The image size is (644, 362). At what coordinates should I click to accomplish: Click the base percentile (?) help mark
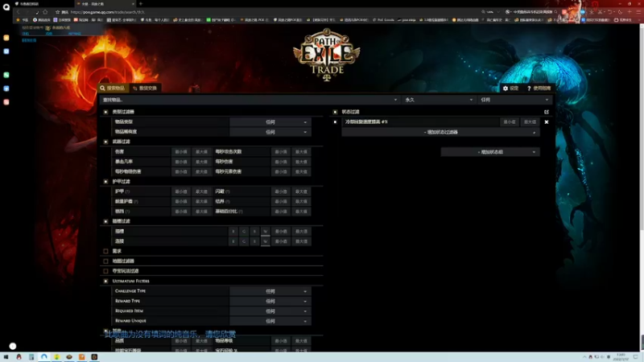click(x=240, y=212)
